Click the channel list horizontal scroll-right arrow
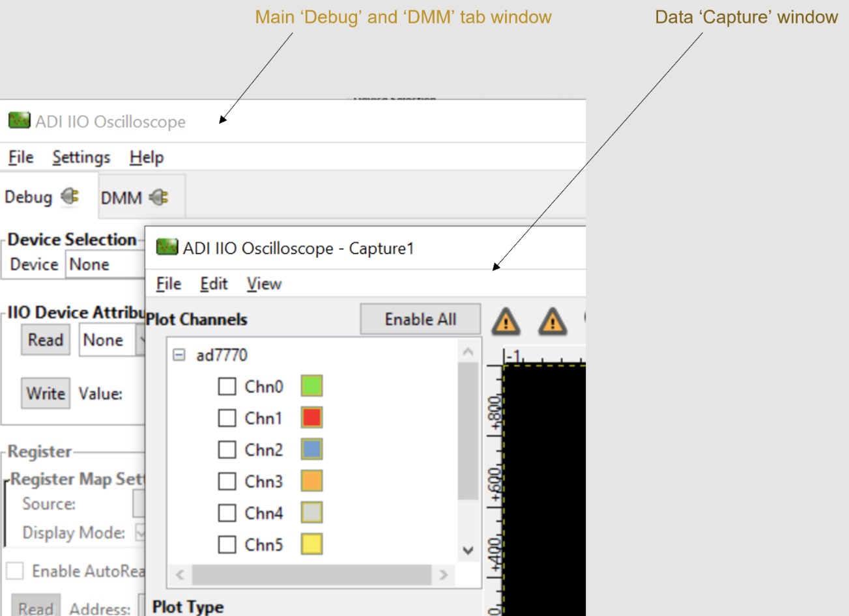The width and height of the screenshot is (849, 616). click(x=444, y=574)
